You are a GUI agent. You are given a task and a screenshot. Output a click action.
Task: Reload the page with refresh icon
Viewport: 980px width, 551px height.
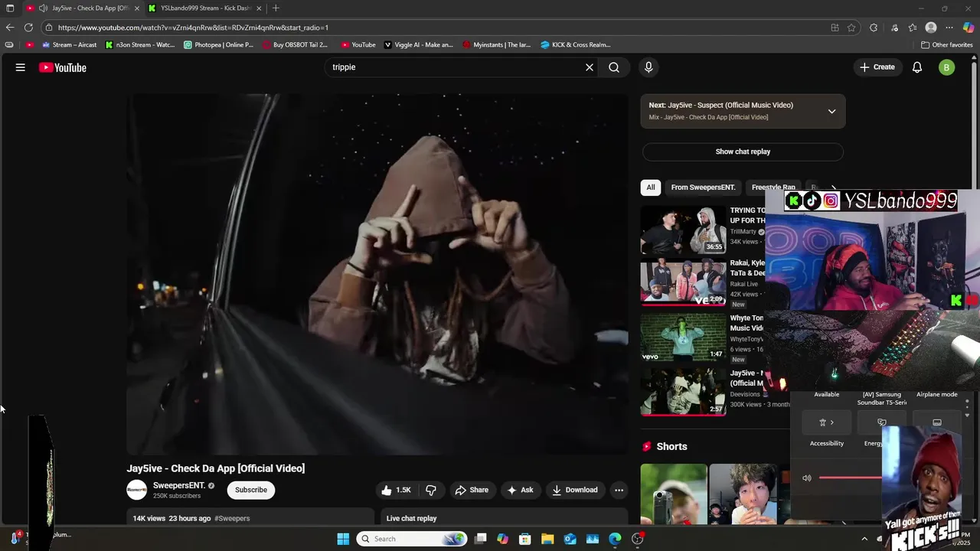tap(28, 28)
